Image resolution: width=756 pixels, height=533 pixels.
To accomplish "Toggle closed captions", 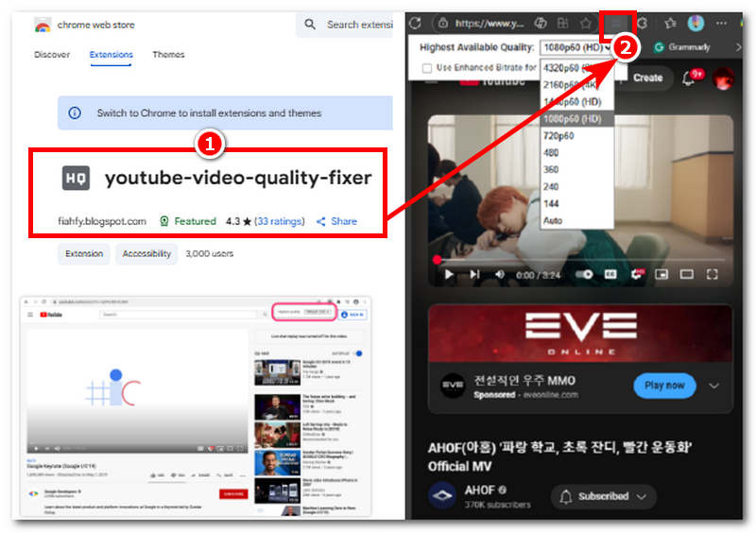I will point(610,274).
